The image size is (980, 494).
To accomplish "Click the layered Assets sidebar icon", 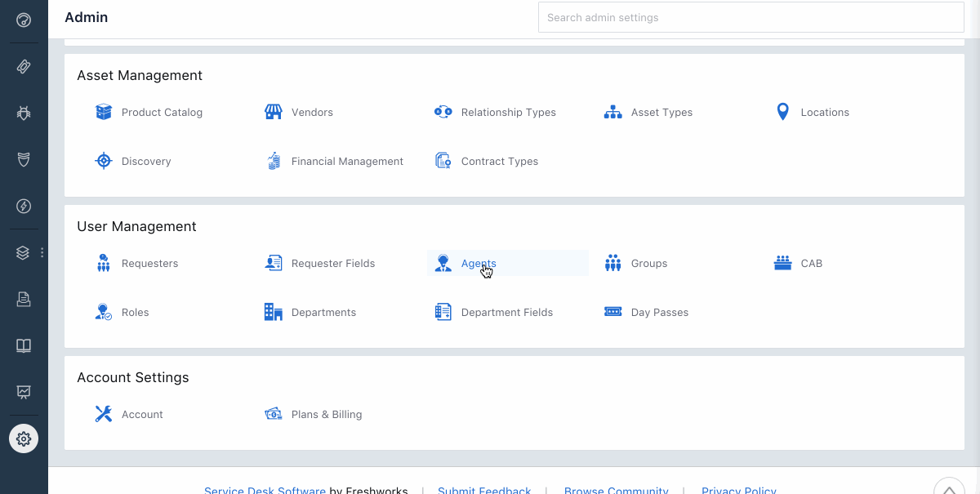I will click(23, 252).
